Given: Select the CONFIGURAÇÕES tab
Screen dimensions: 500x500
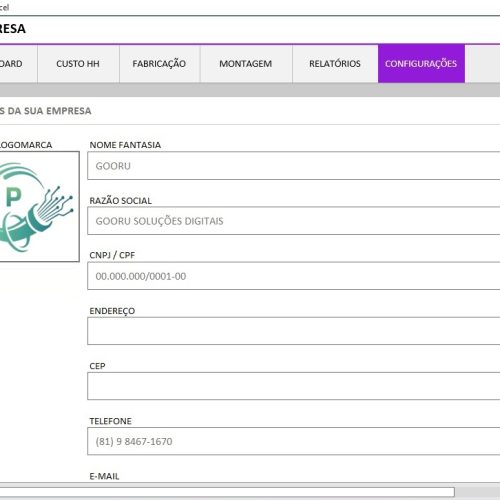Looking at the screenshot, I should pos(421,63).
